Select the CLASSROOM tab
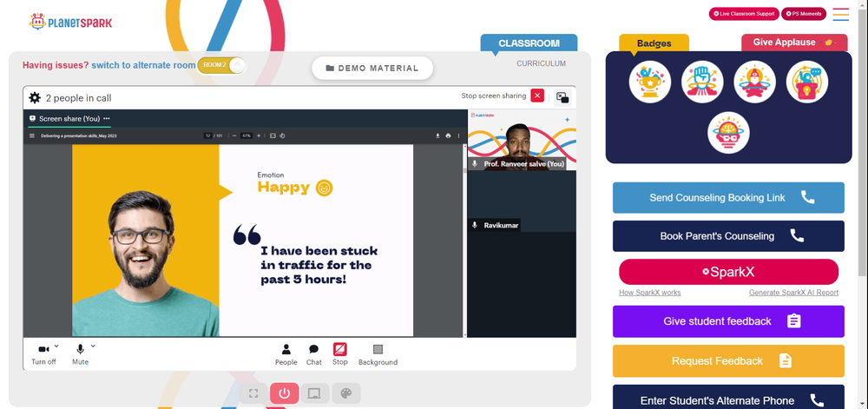Image resolution: width=868 pixels, height=409 pixels. click(x=529, y=43)
